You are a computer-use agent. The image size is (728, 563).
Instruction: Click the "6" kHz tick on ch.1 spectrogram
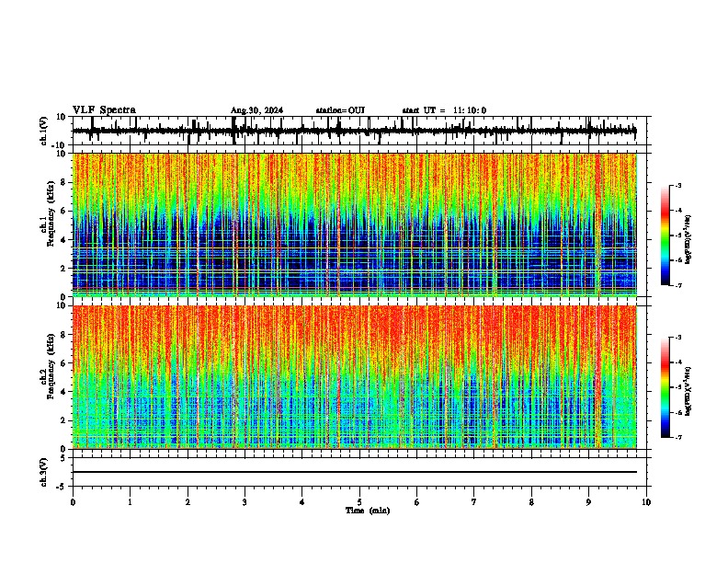[x=63, y=212]
